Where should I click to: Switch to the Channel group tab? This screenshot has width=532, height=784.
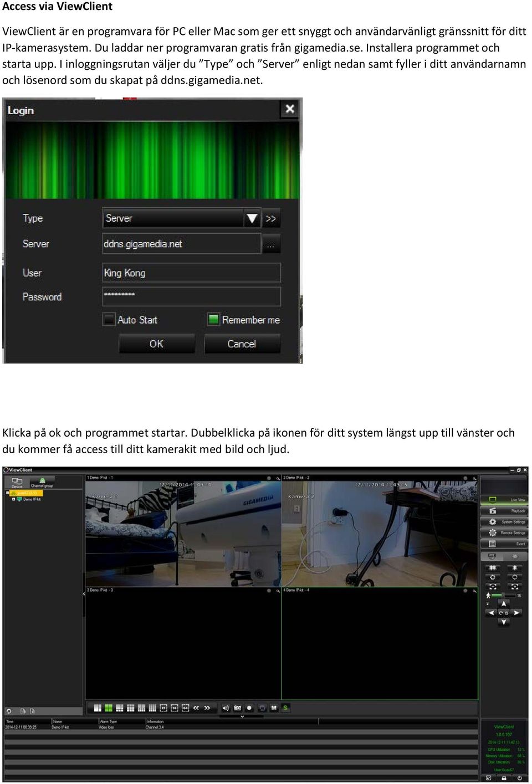(42, 483)
